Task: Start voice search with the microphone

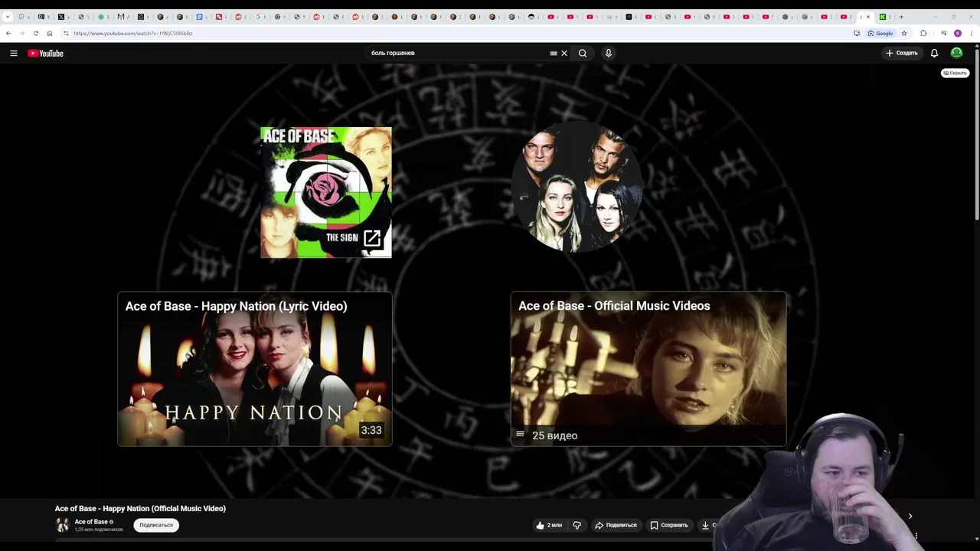Action: pos(609,53)
